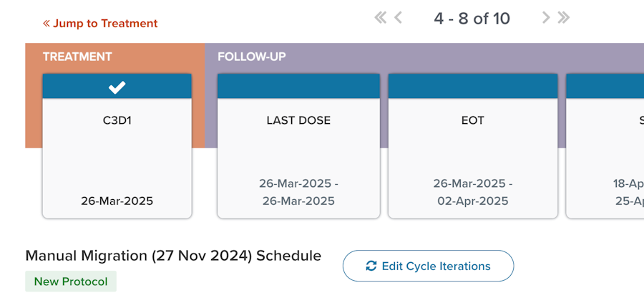Click Edit Cycle Iterations button
Viewport: 644px width, 303px height.
(x=428, y=266)
